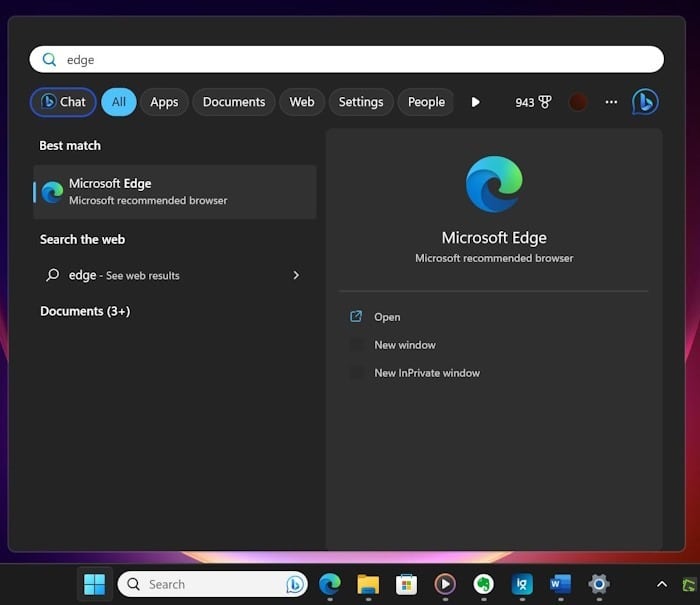The width and height of the screenshot is (700, 605).
Task: Click the 'Microsoft recommended browser' text in preview
Action: pyautogui.click(x=494, y=258)
